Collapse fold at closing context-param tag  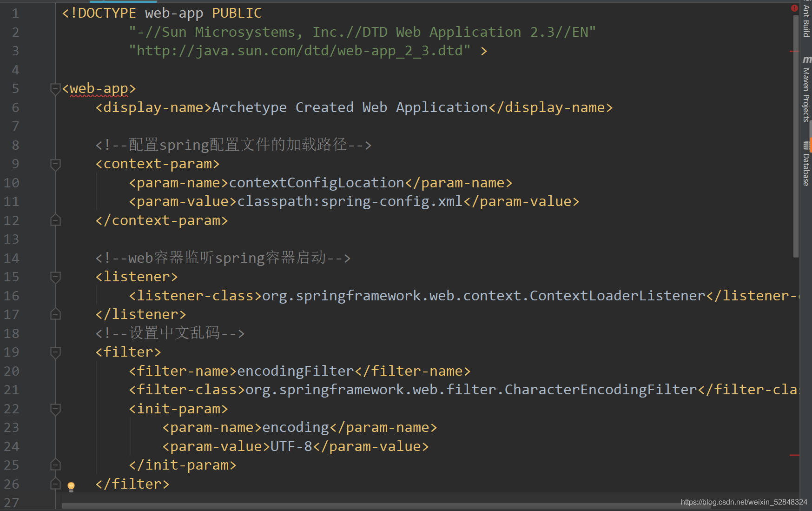coord(55,220)
